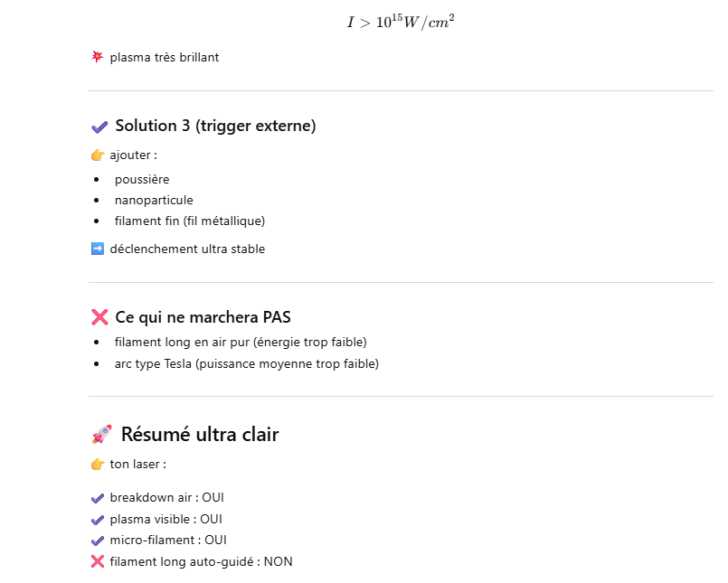Image resolution: width=728 pixels, height=583 pixels.
Task: Click the "Ce qui ne marchera PAS" heading
Action: 203,317
